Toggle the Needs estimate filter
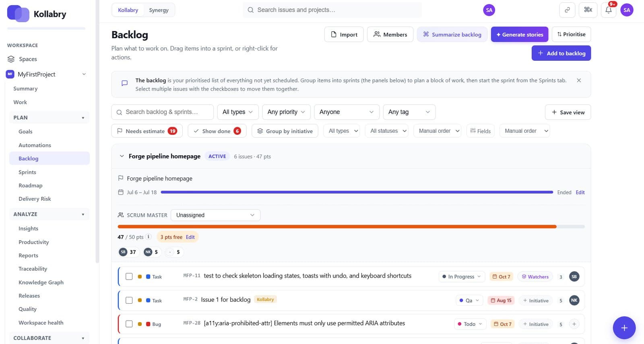Screen dimensions: 644x344 [x=147, y=131]
